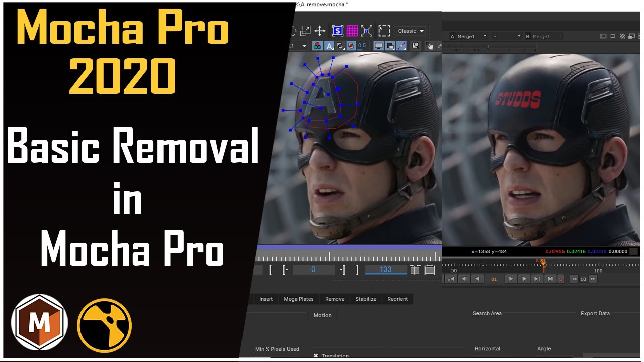Select the move/pan cross-arrows tool
The height and width of the screenshot is (362, 644).
point(320,31)
